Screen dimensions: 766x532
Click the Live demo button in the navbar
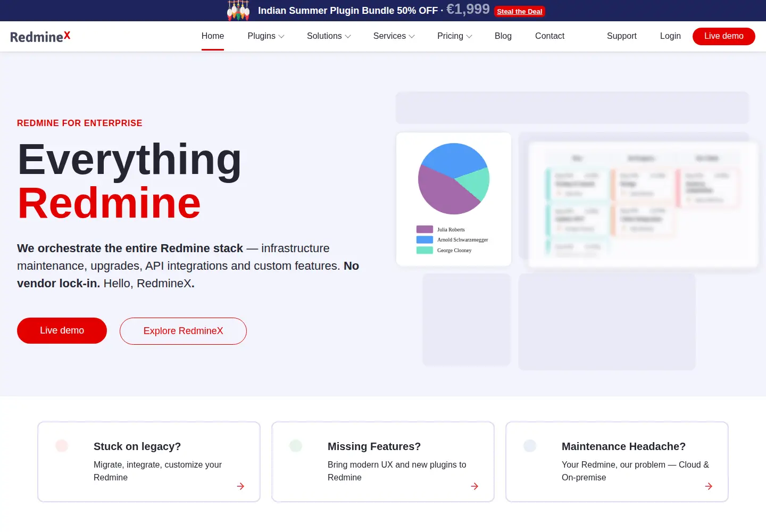pyautogui.click(x=724, y=36)
